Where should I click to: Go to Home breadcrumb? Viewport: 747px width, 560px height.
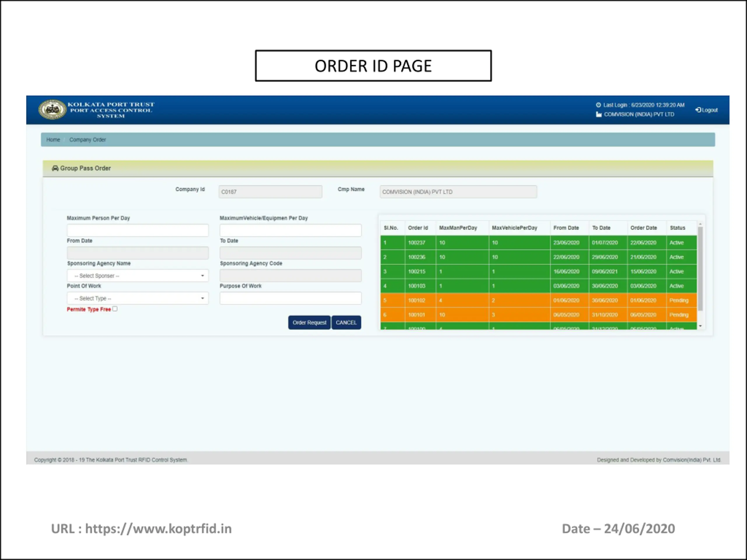click(x=53, y=140)
